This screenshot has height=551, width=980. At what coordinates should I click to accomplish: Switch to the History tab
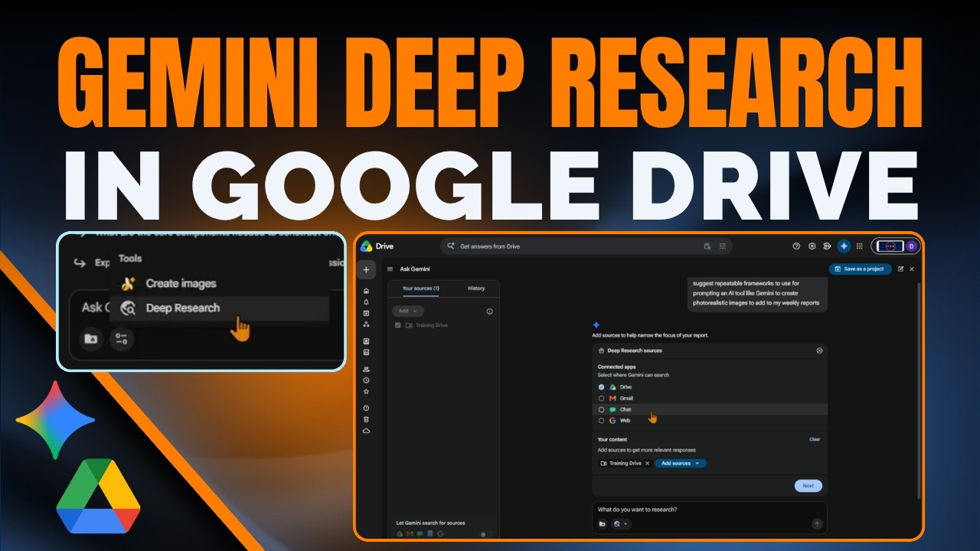click(476, 289)
